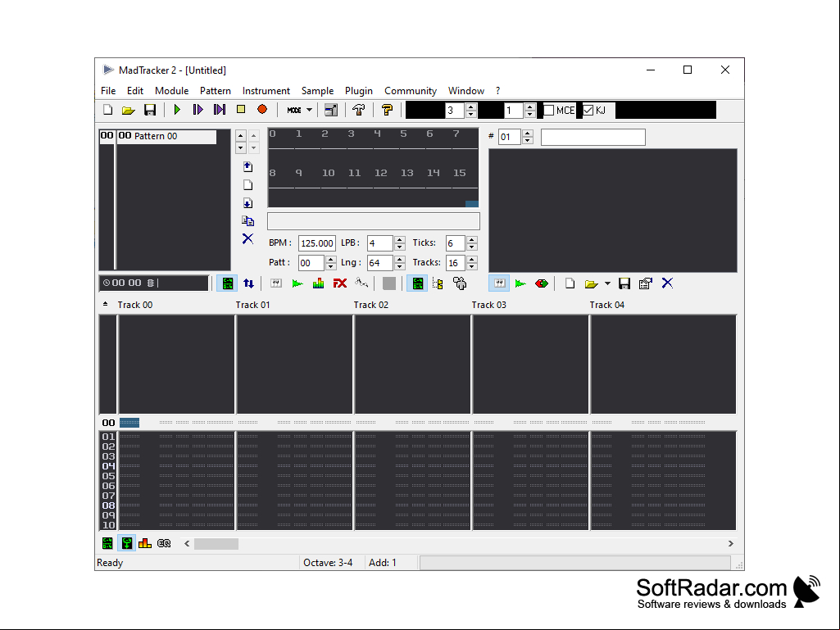The image size is (840, 630).
Task: Delete instrument with the blue X icon
Action: (x=668, y=283)
